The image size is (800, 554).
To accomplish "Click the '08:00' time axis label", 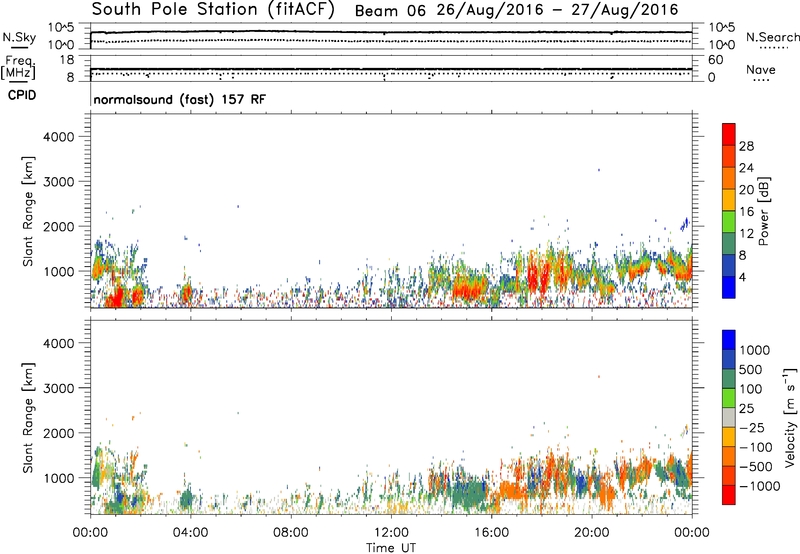I will click(290, 533).
